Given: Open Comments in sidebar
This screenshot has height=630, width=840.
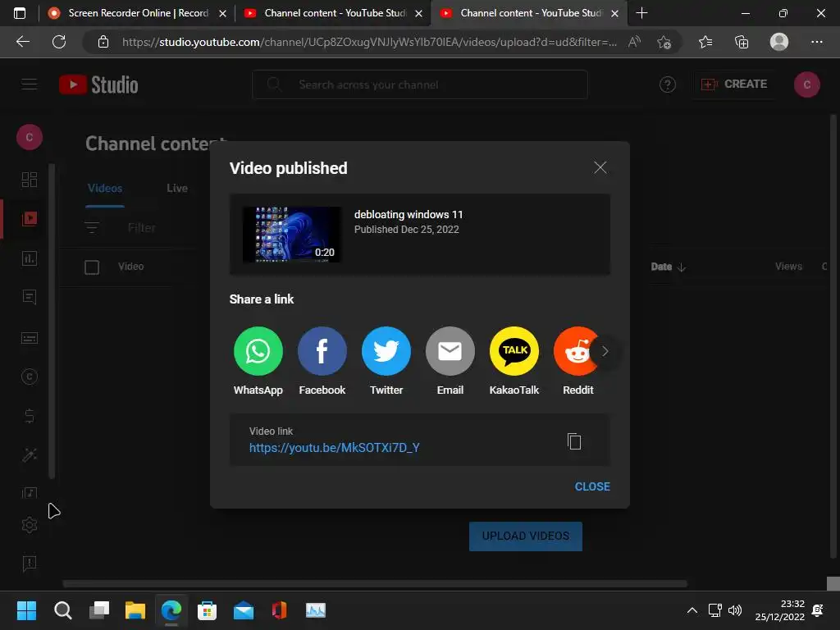Looking at the screenshot, I should (30, 297).
